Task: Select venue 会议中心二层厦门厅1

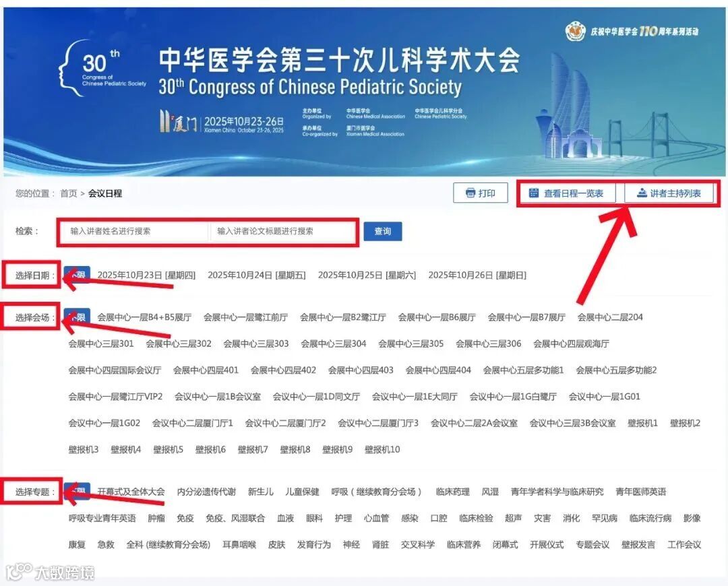Action: [192, 423]
